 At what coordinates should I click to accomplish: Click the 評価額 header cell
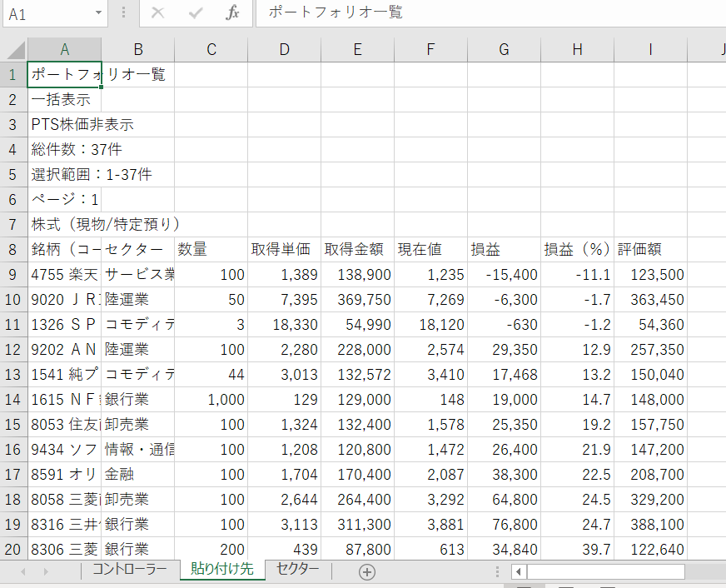[x=650, y=250]
